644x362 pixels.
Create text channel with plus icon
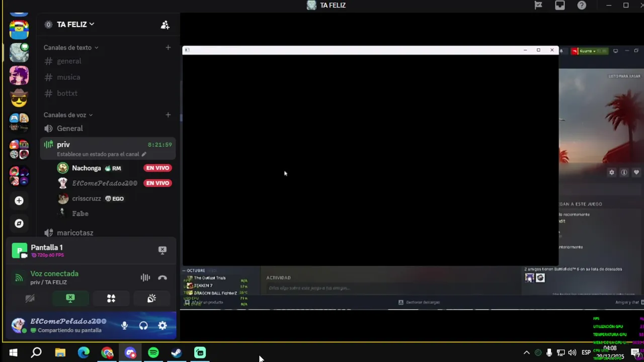coord(168,47)
